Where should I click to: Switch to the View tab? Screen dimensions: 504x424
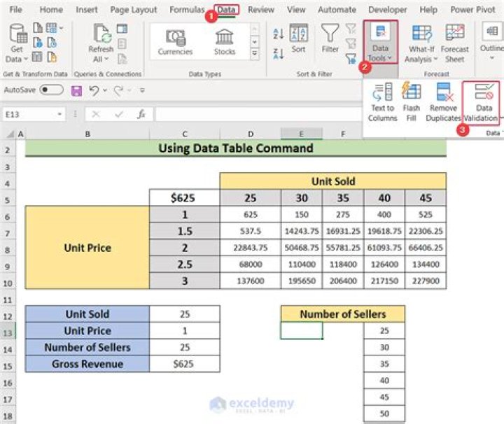pos(296,10)
